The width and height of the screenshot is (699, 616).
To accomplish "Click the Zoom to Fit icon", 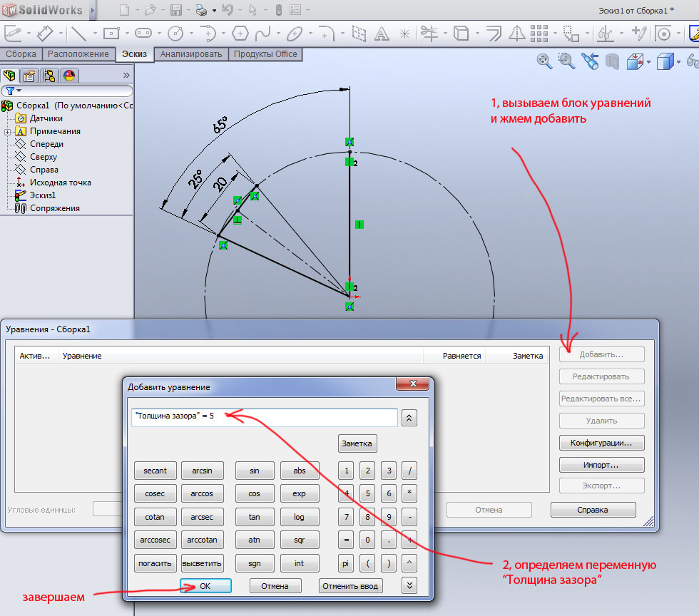I will point(544,61).
